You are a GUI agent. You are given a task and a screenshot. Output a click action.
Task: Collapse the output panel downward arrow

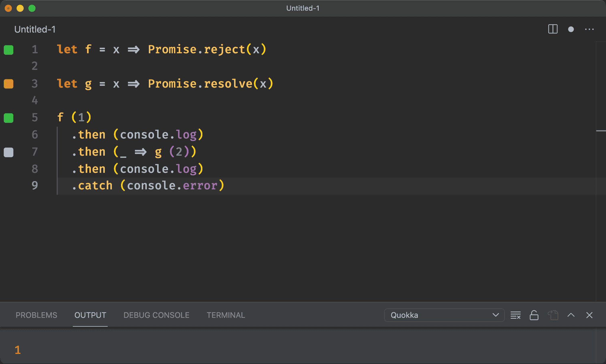[x=571, y=315]
